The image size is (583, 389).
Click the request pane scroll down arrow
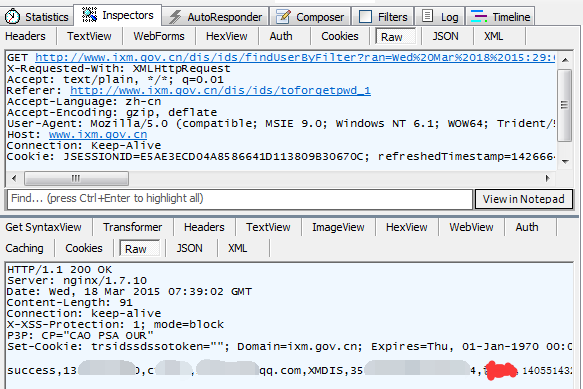tap(565, 161)
